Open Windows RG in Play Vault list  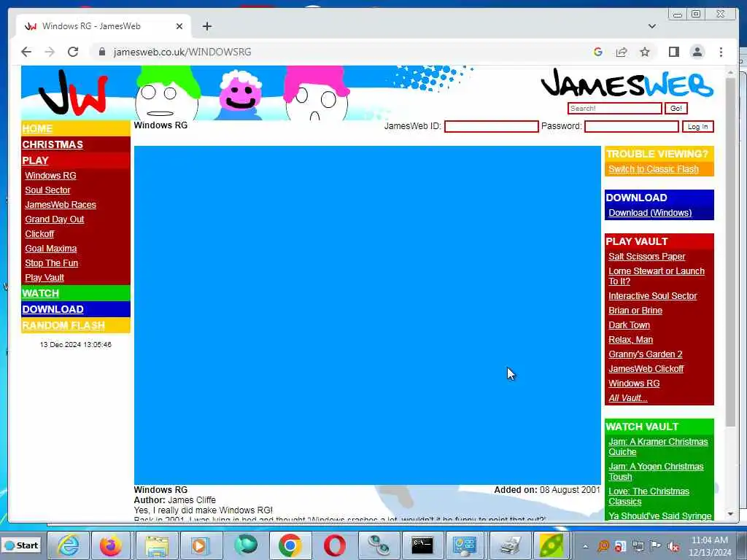[x=634, y=384]
